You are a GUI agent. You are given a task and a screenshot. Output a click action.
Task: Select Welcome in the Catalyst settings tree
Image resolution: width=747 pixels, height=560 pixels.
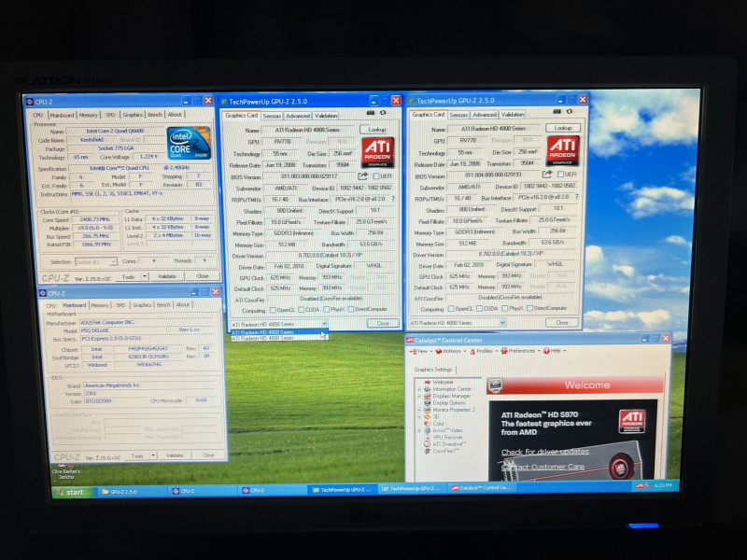(443, 382)
